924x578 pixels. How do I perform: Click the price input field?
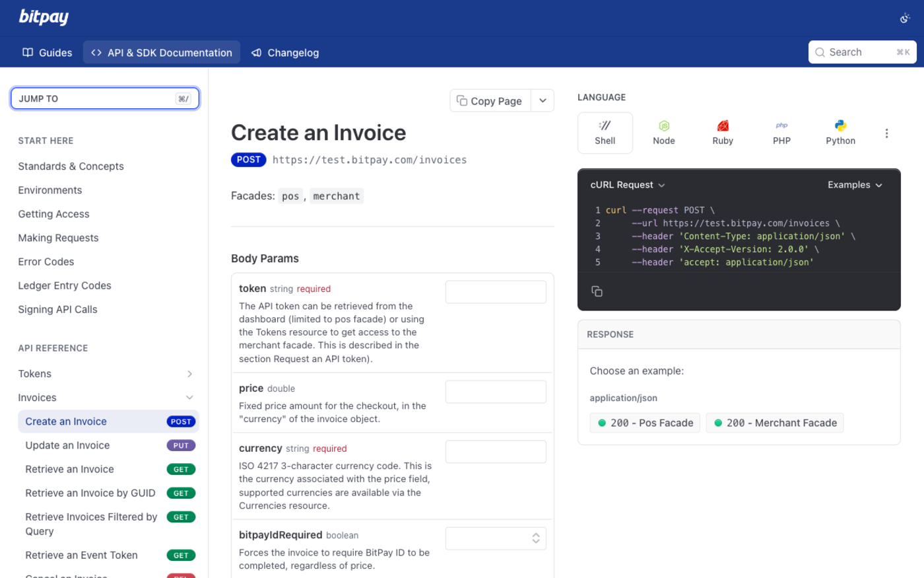[x=496, y=392]
